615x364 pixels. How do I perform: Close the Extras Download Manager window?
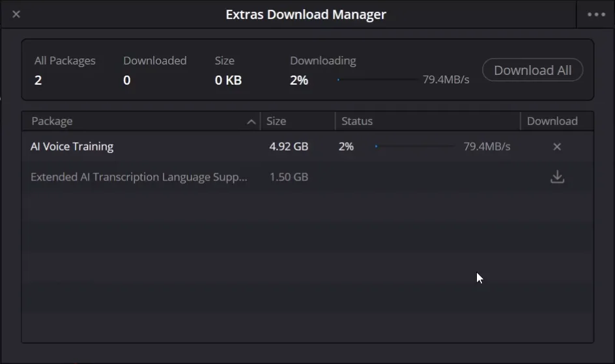click(16, 14)
